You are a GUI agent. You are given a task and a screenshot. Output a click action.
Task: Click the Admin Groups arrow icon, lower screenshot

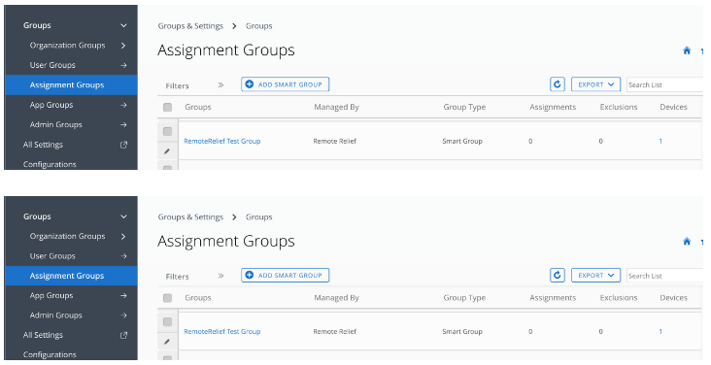123,316
